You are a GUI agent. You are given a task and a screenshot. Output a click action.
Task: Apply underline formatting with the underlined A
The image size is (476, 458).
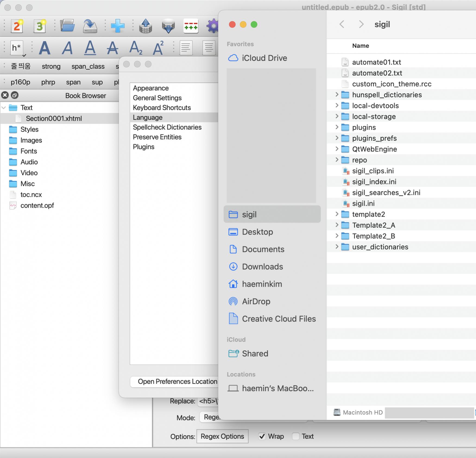[x=90, y=48]
